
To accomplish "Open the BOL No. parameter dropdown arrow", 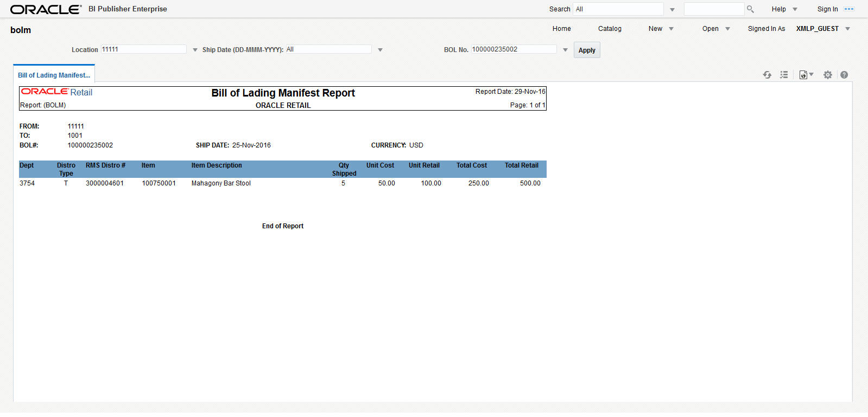I will click(x=565, y=50).
